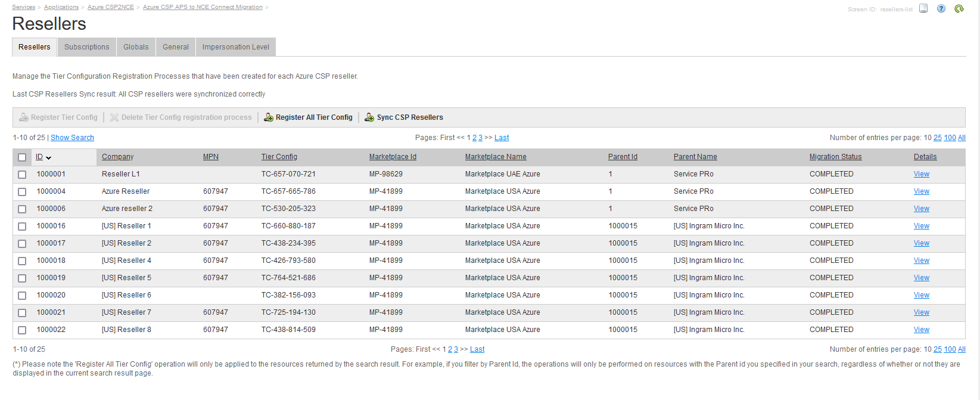Navigate to Applications breadcrumb link
The height and width of the screenshot is (400, 980).
click(61, 7)
